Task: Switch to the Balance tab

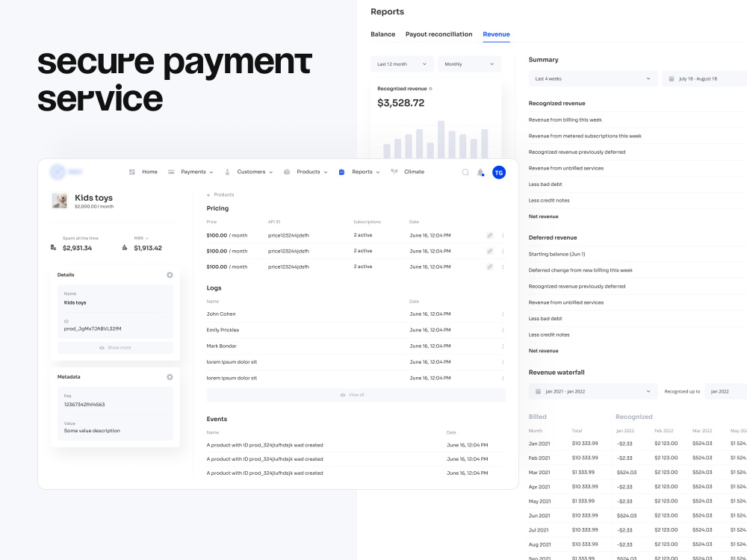Action: pos(382,34)
